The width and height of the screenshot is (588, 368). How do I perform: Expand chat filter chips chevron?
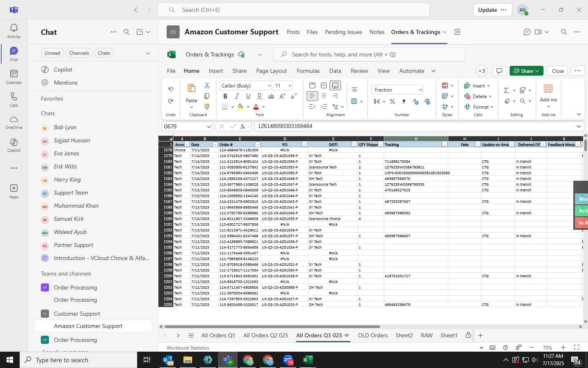click(148, 53)
